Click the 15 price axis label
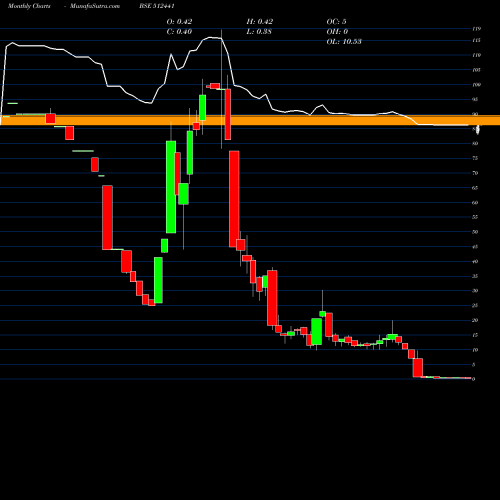The width and height of the screenshot is (500, 500). (x=475, y=335)
